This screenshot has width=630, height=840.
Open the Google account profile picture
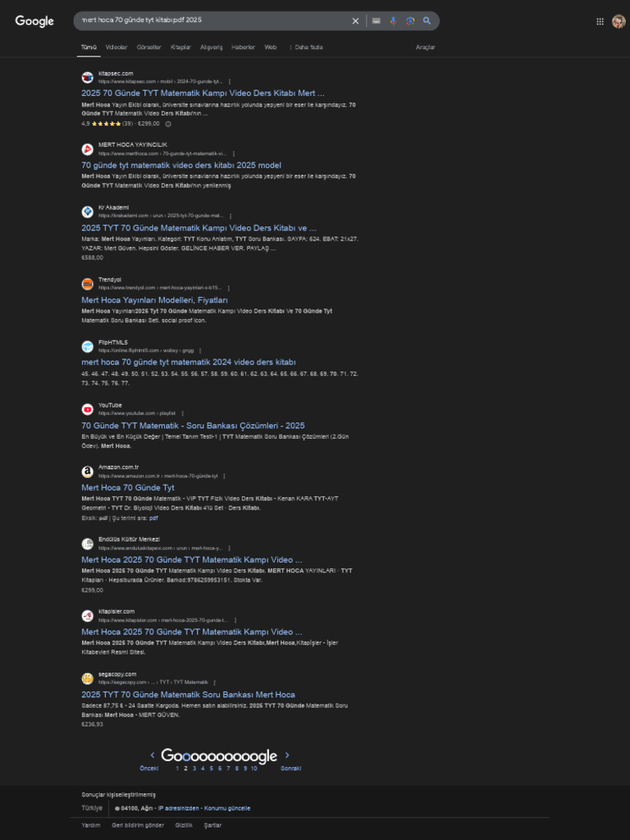(619, 21)
